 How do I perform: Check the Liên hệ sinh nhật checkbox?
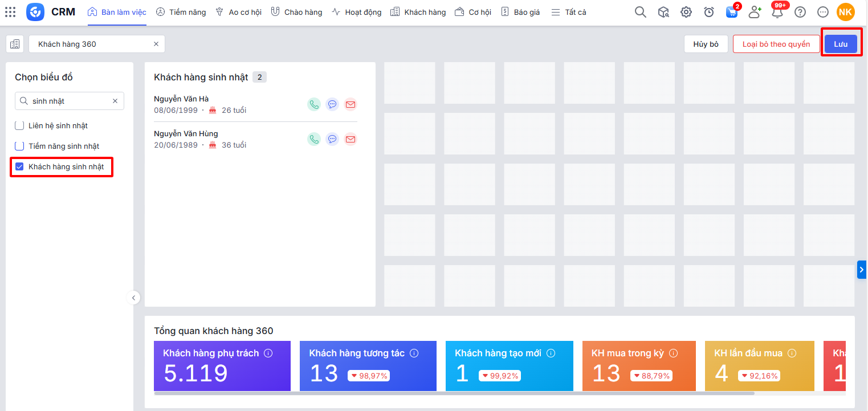click(19, 125)
